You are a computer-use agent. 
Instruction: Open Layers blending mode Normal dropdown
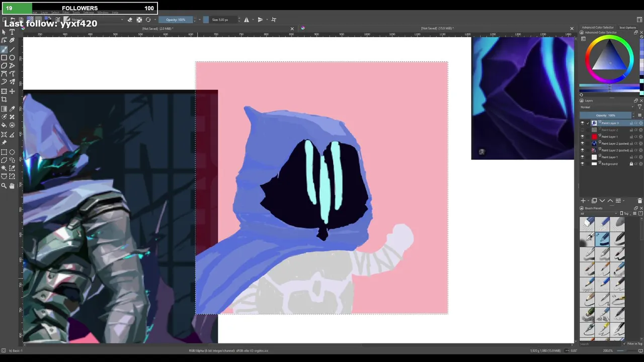pos(607,107)
